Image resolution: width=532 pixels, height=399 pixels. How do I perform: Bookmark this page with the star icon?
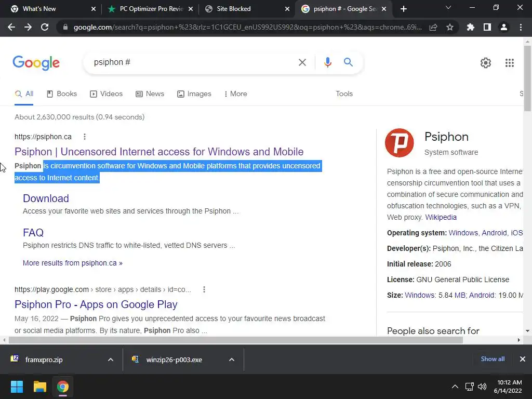(450, 27)
